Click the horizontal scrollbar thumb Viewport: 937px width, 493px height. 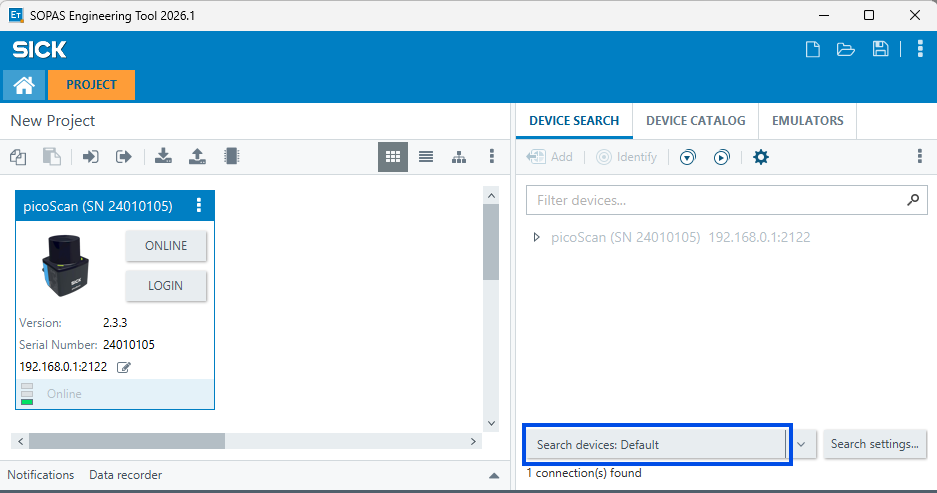coord(127,442)
